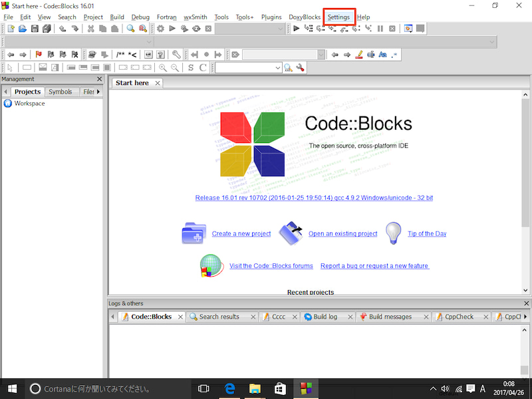Click the release version info link
Image resolution: width=532 pixels, height=399 pixels.
pyautogui.click(x=314, y=198)
